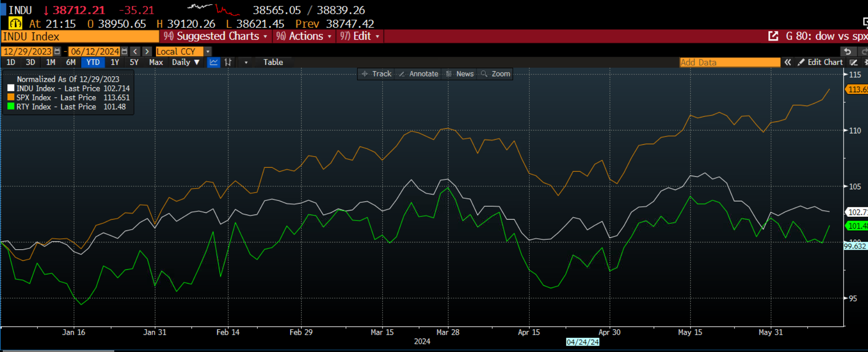The image size is (868, 352).
Task: Click the white INDU Index legend swatch
Action: 11,88
